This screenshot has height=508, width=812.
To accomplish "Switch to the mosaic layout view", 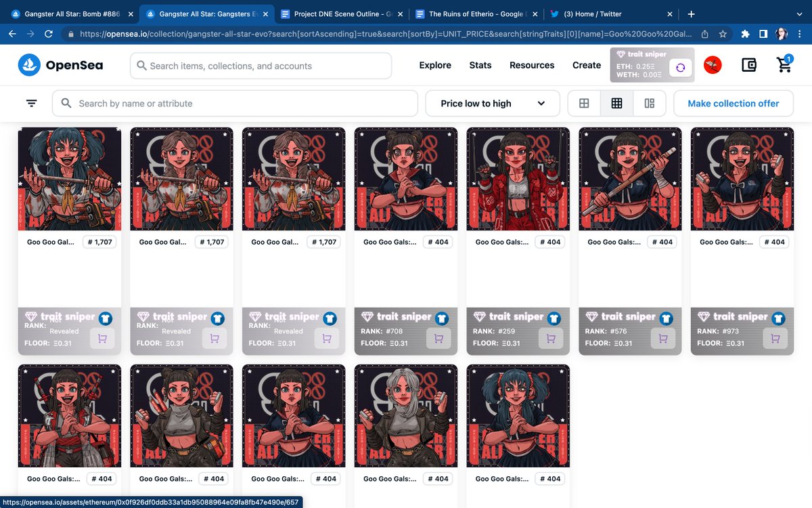I will click(650, 103).
